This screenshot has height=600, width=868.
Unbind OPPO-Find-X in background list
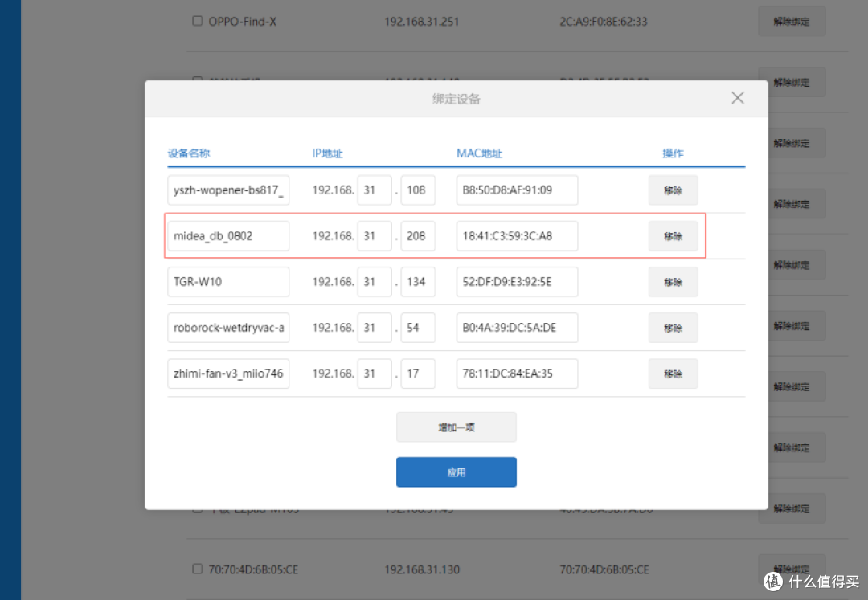pyautogui.click(x=792, y=22)
